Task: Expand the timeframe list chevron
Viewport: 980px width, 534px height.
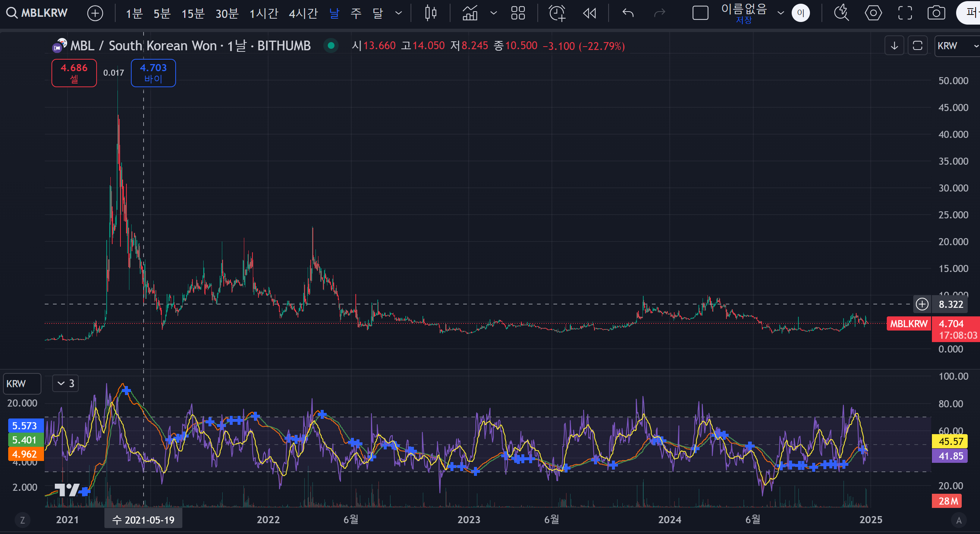Action: click(398, 13)
